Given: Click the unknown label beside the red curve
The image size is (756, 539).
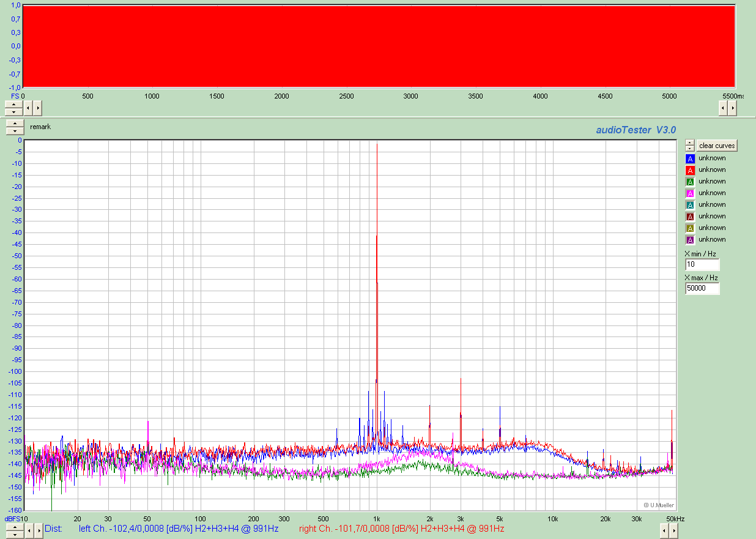Looking at the screenshot, I should coord(712,169).
